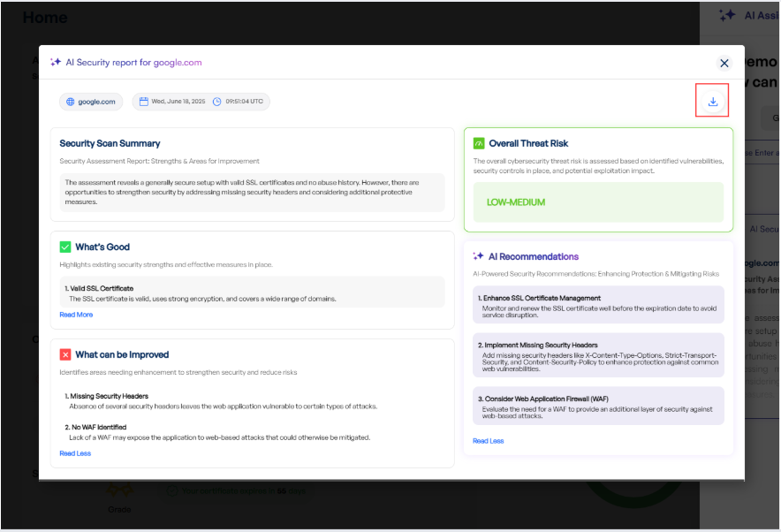Open the google.com link in the report title
The image size is (781, 532).
tap(178, 63)
